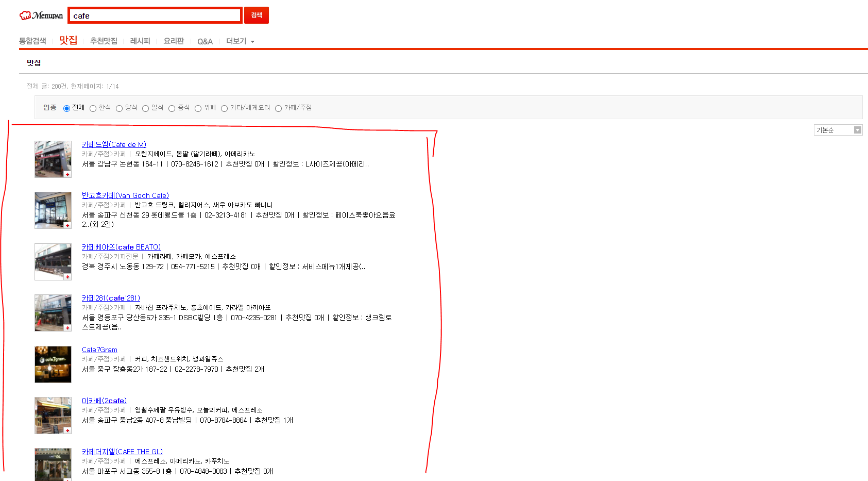Viewport: 868px width, 481px height.
Task: Click the result count text 전체 글: 200건
Action: click(46, 86)
